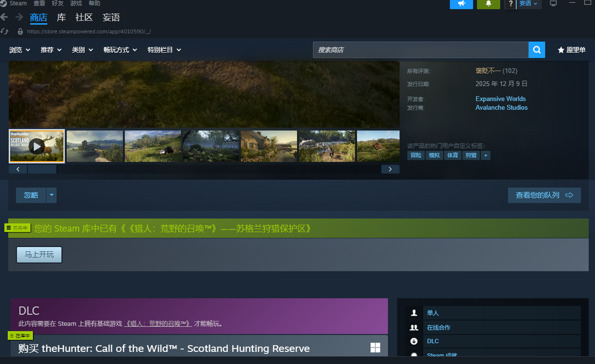The width and height of the screenshot is (595, 364).
Task: Switch to the 库 tab
Action: pos(61,18)
